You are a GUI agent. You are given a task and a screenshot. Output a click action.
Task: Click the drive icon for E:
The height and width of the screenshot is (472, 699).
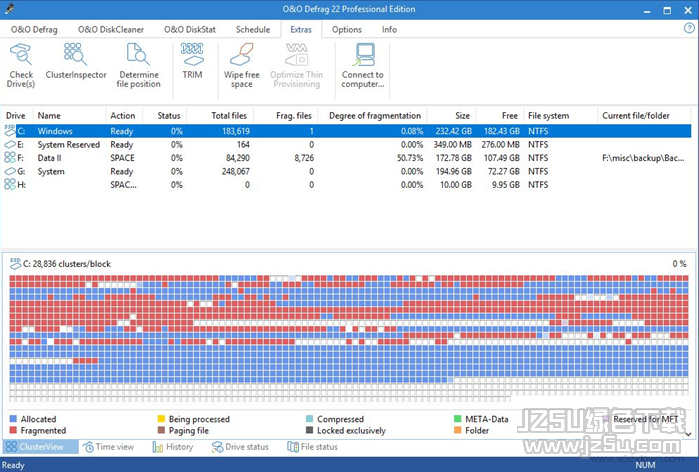[10, 144]
